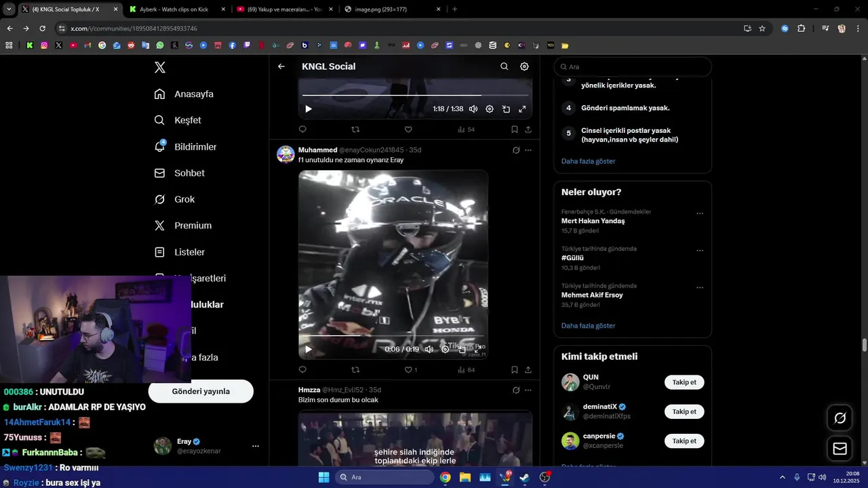Reply to Muhammed's F1 post
Viewport: 868px width, 488px height.
pos(302,370)
